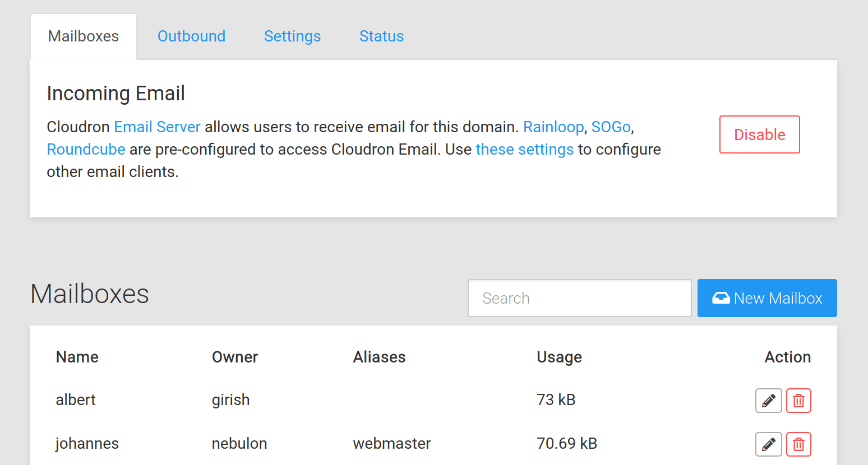Viewport: 868px width, 465px height.
Task: Select the Mailboxes tab
Action: pyautogui.click(x=84, y=36)
